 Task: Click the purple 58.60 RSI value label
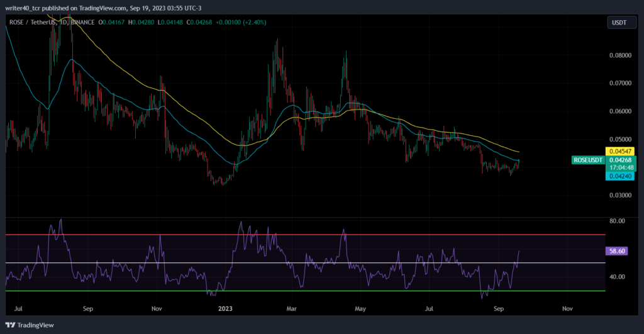[616, 250]
